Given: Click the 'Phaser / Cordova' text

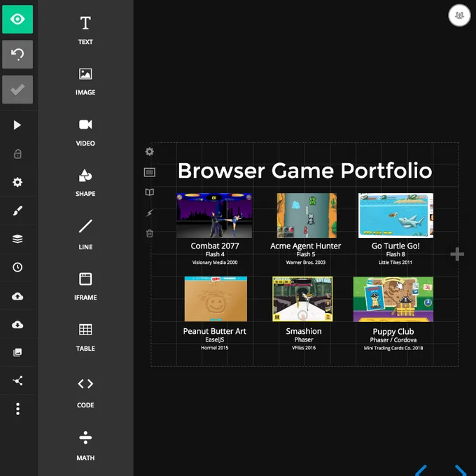Looking at the screenshot, I should 393,340.
